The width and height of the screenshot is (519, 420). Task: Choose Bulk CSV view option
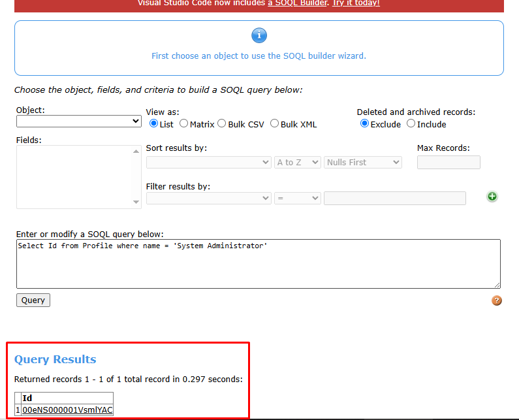[222, 124]
